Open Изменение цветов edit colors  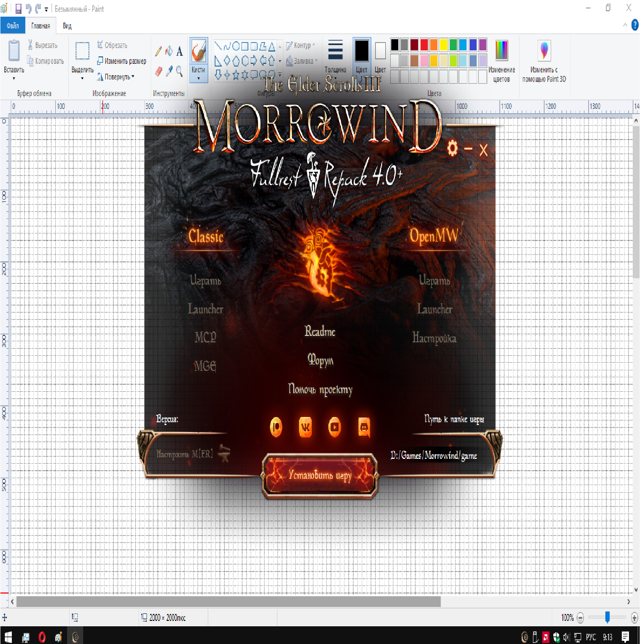[501, 61]
